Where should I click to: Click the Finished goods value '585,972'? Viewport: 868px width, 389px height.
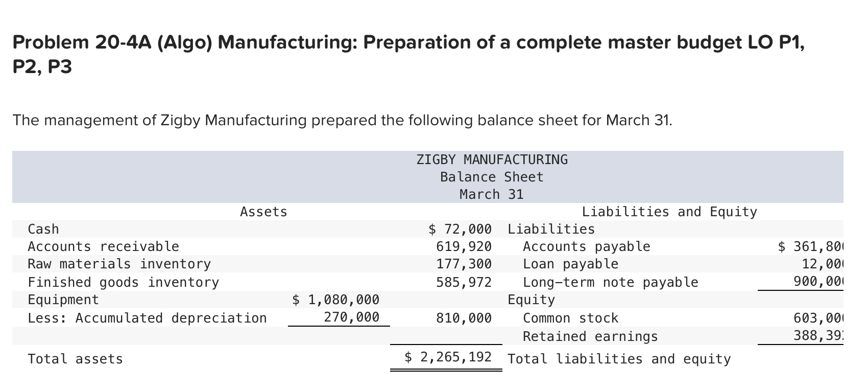pyautogui.click(x=464, y=282)
